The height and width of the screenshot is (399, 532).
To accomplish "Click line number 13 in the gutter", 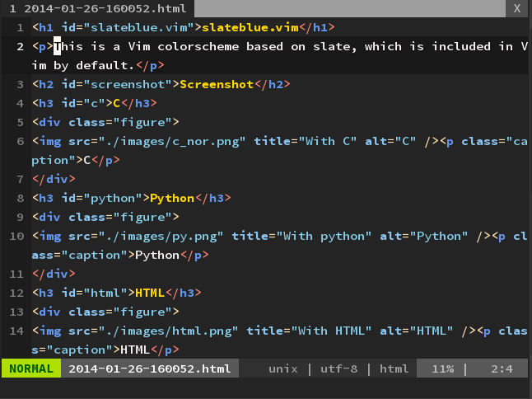I will pos(16,312).
